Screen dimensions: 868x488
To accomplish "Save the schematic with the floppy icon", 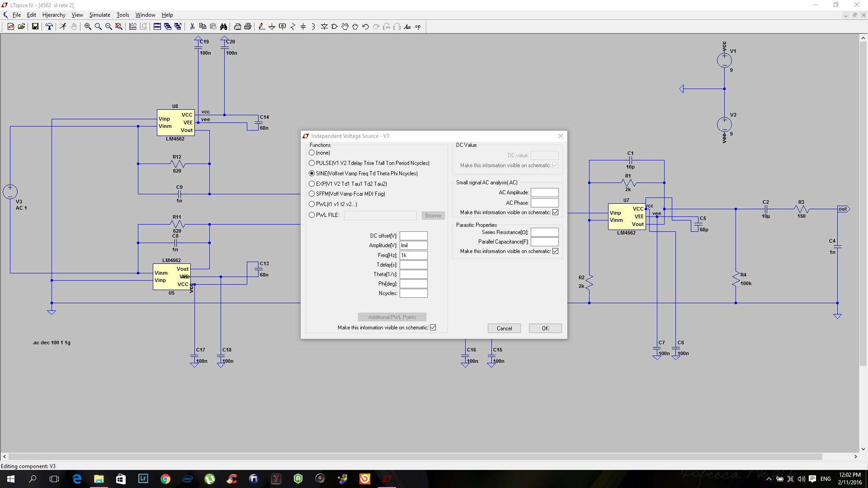I will pyautogui.click(x=35, y=27).
